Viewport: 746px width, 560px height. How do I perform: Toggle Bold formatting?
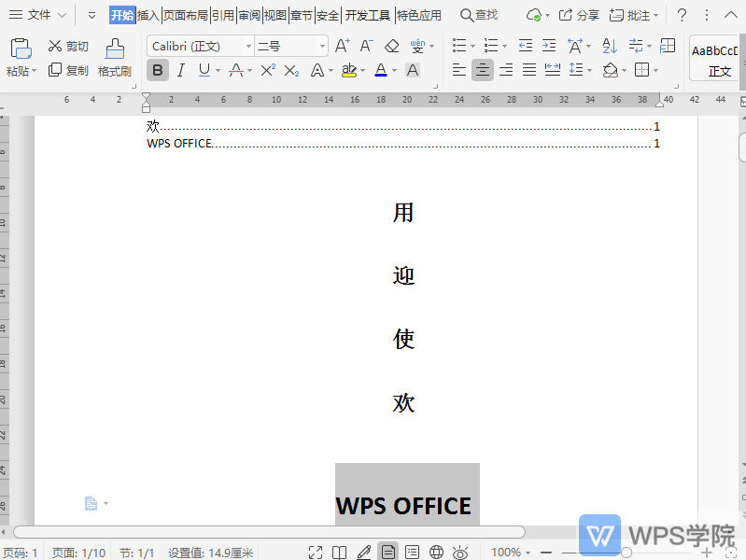158,70
